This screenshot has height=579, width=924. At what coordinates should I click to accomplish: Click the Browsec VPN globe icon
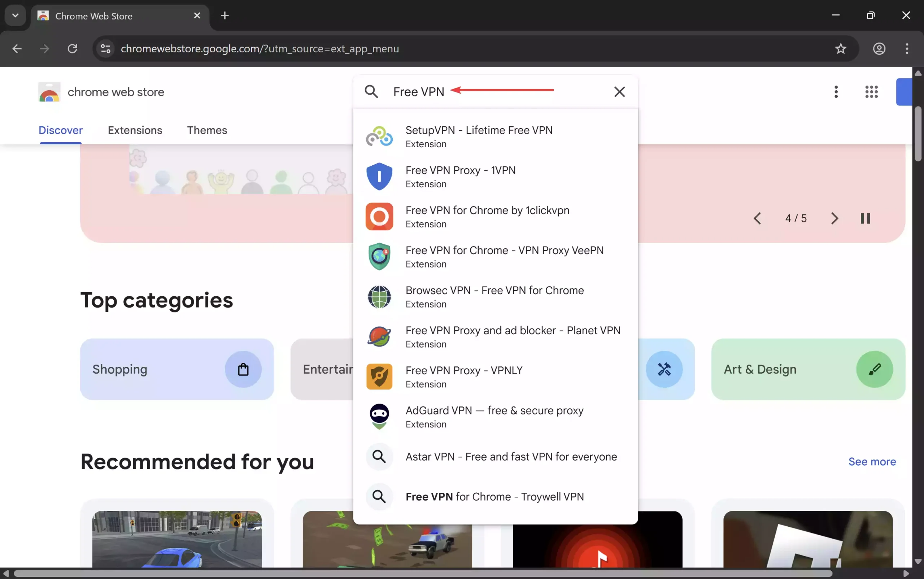click(x=379, y=296)
